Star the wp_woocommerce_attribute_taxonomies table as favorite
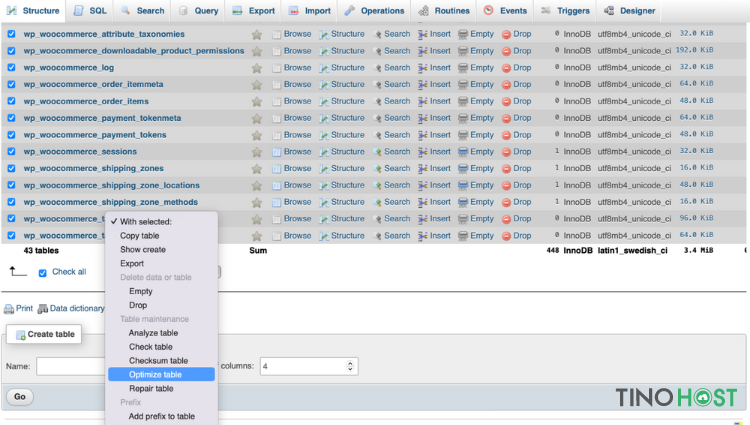 [x=257, y=34]
